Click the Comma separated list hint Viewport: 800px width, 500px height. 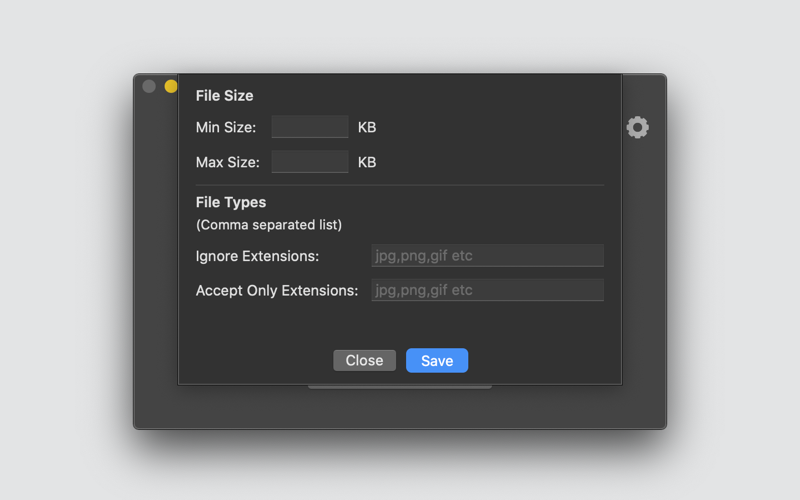pos(269,225)
